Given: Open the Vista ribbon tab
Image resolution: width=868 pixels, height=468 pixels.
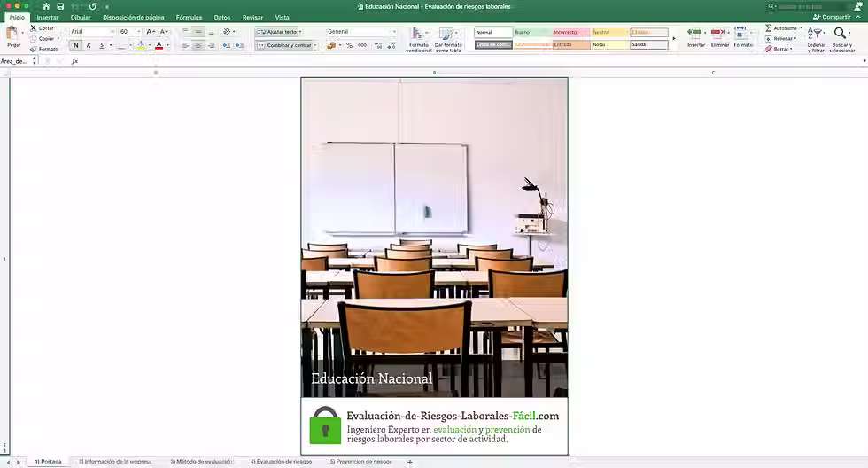Looking at the screenshot, I should tap(282, 17).
